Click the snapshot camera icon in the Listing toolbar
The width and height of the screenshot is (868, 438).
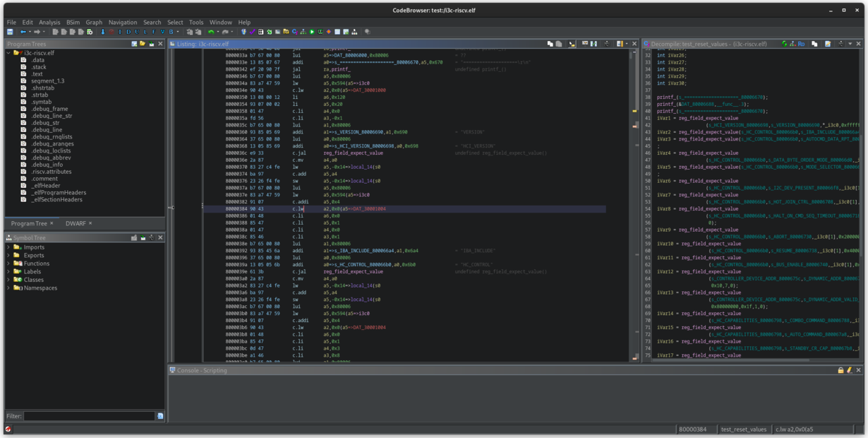(x=607, y=44)
